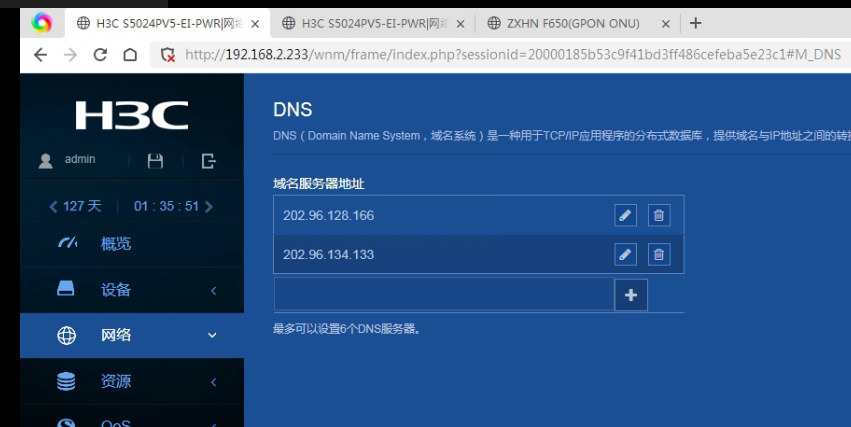851x427 pixels.
Task: Expand the 设备 menu chevron
Action: click(213, 290)
